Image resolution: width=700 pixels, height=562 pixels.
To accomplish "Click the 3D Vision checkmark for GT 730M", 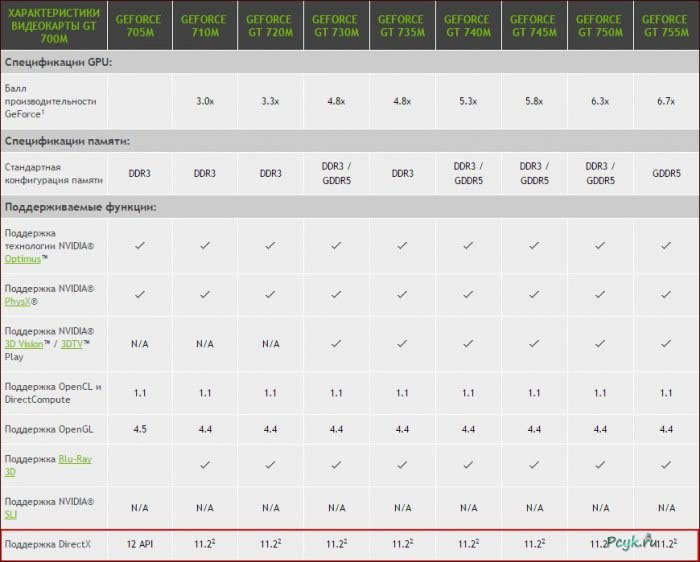I will tap(336, 344).
